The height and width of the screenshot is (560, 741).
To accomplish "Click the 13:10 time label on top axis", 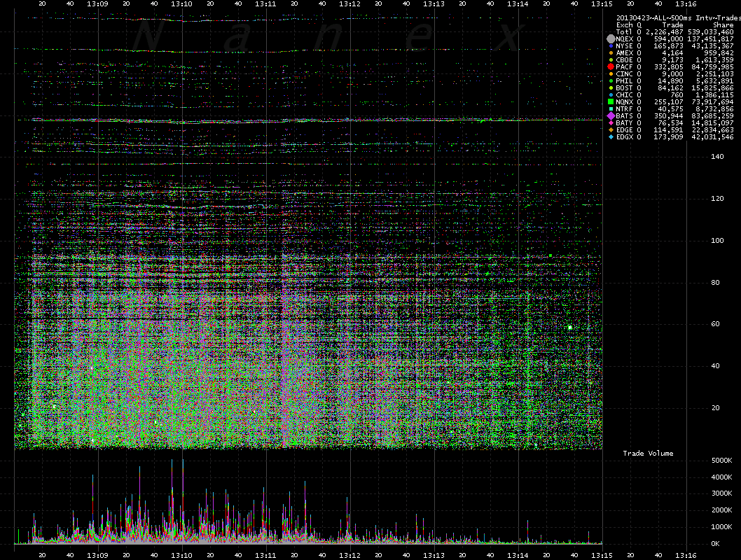I will (181, 4).
